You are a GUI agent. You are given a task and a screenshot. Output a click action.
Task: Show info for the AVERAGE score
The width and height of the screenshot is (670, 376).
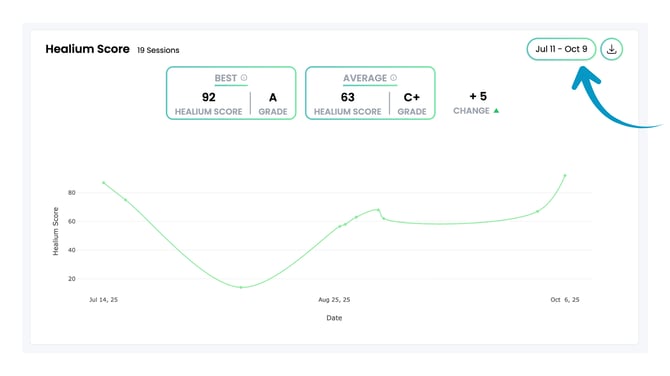click(x=393, y=78)
